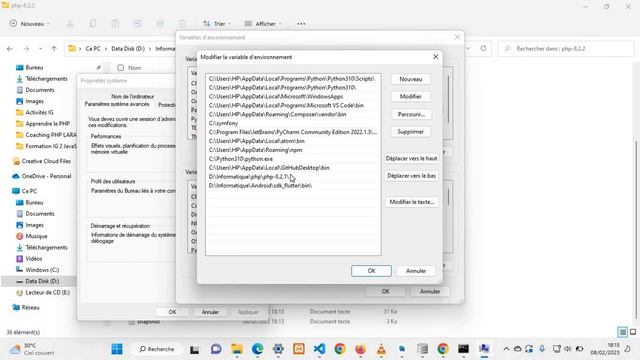Image resolution: width=640 pixels, height=360 pixels.
Task: Select the Microsoft\WindowsApps path entry
Action: point(293,97)
